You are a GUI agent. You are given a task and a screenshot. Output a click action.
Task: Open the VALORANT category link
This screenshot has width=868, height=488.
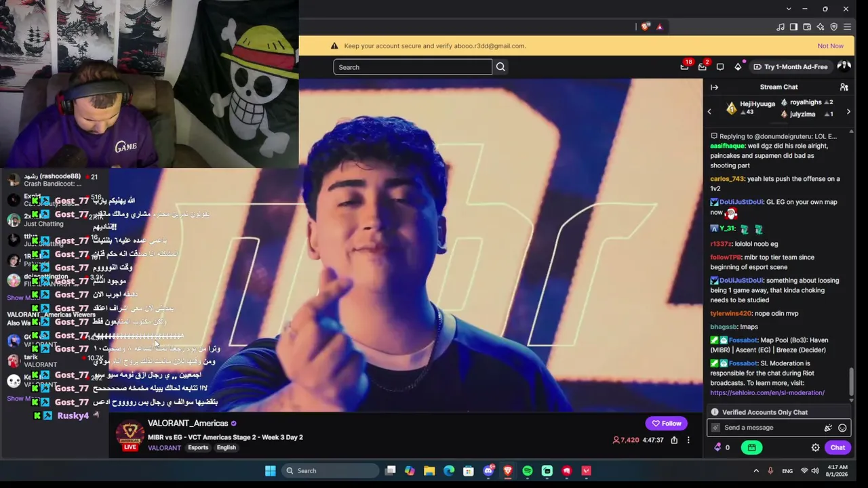click(164, 448)
